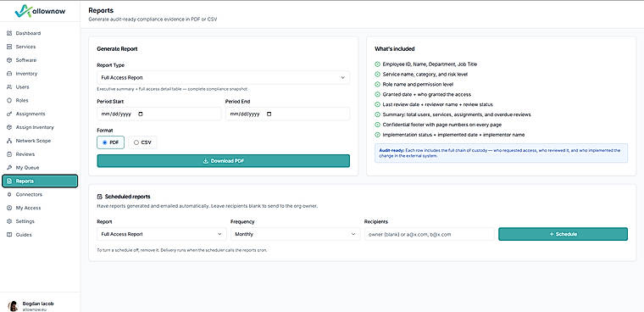Viewport: 644px width, 312px height.
Task: Click Bogdan Iacob's profile avatar
Action: coord(13,306)
